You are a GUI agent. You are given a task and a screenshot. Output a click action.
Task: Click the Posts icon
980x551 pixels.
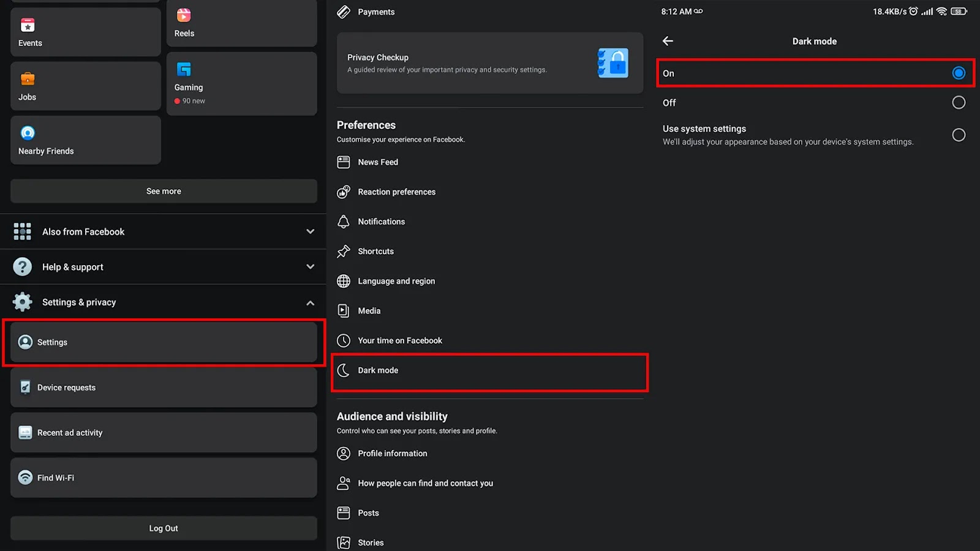pos(344,513)
